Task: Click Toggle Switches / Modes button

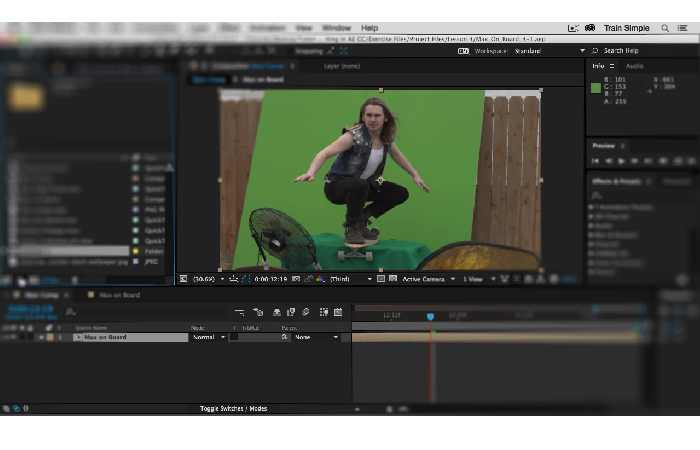Action: [233, 408]
